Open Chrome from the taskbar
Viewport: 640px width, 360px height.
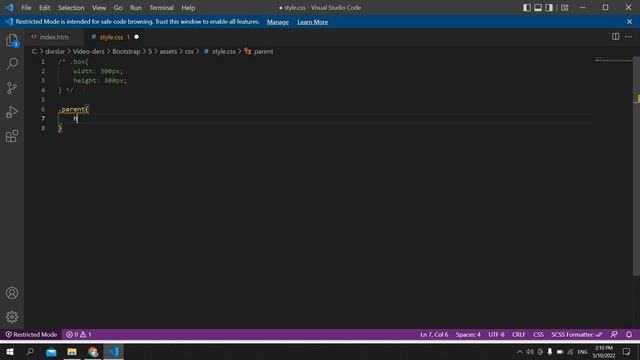(93, 351)
